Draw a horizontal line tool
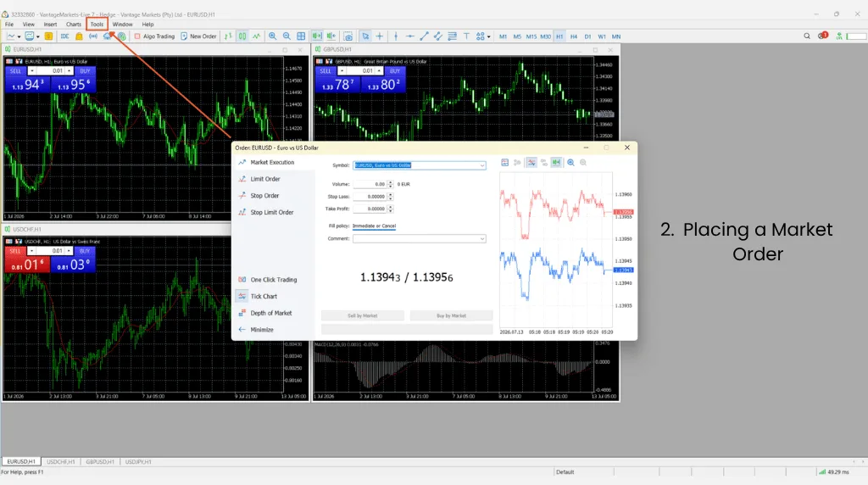 coord(410,36)
